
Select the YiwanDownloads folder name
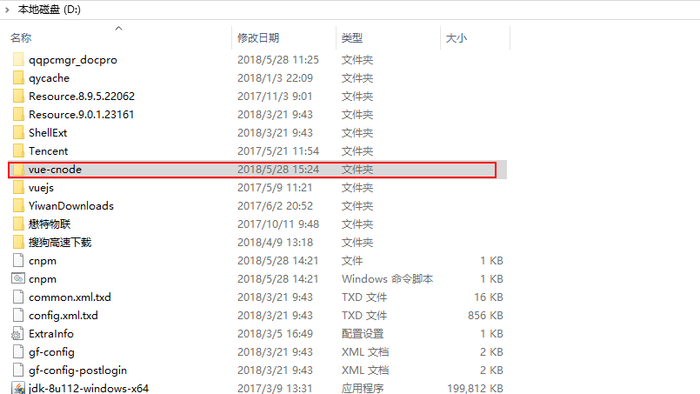[x=71, y=206]
